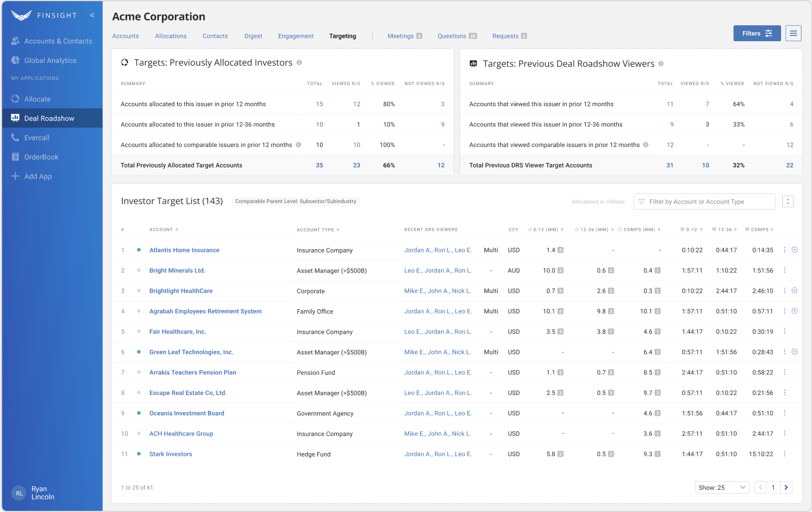This screenshot has width=812, height=512.
Task: Open the OrderBook application
Action: pyautogui.click(x=35, y=157)
